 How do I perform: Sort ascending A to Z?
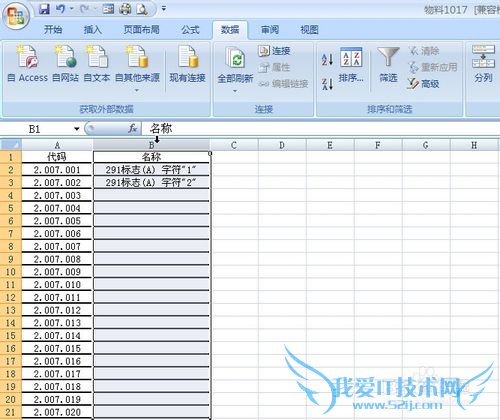(327, 60)
